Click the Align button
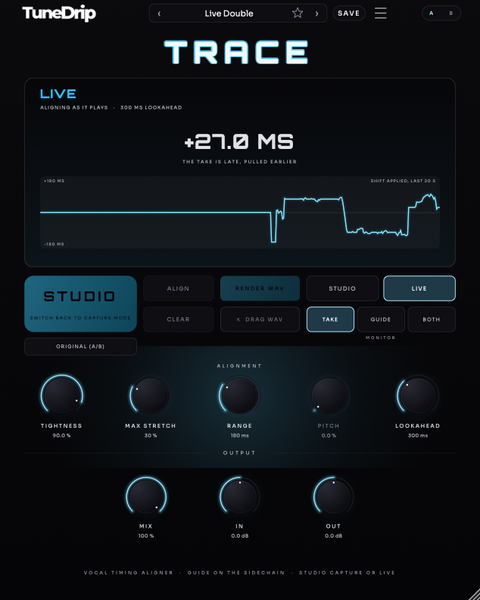 click(x=178, y=289)
